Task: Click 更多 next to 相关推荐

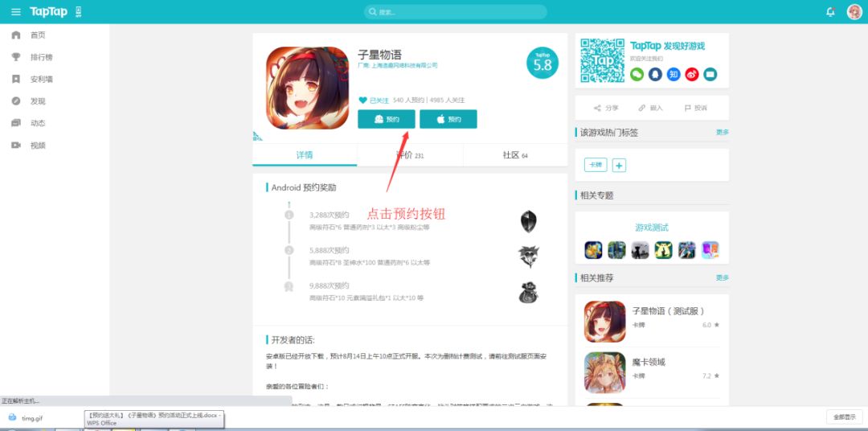Action: click(723, 277)
